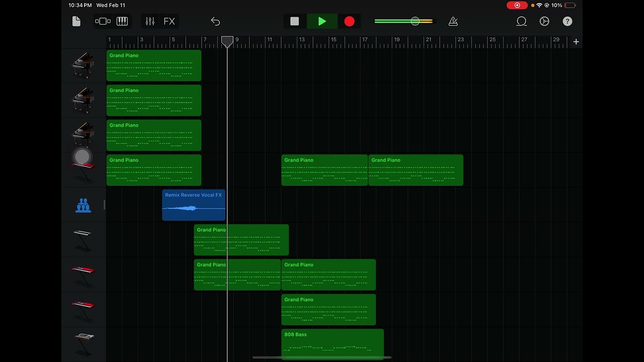Viewport: 644px width, 362px height.
Task: Tap bar 3 on the ruler
Action: (x=141, y=39)
